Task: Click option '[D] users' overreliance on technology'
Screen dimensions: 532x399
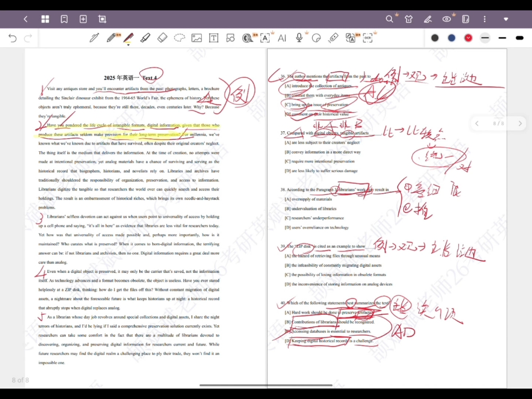Action: coord(316,228)
